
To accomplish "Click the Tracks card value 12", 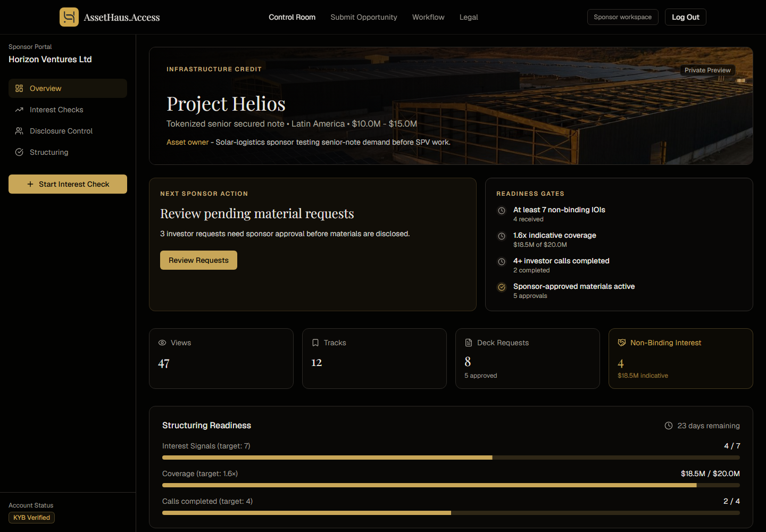I will tap(317, 363).
